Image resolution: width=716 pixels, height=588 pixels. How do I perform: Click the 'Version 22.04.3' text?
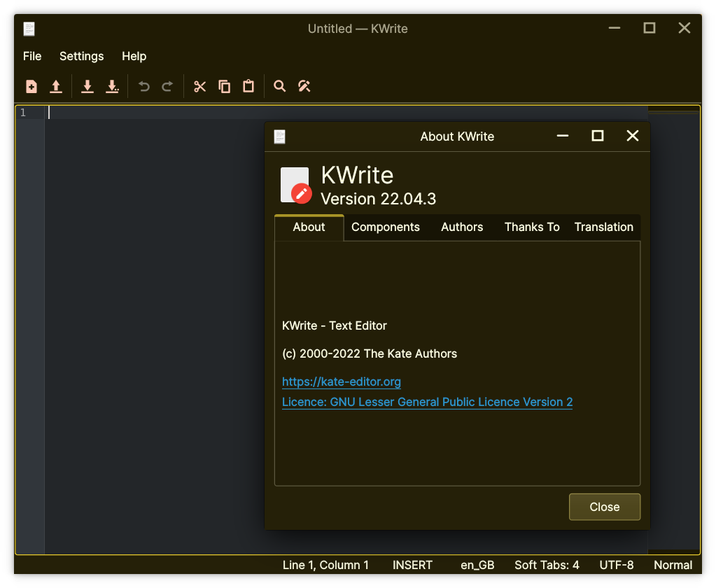378,199
